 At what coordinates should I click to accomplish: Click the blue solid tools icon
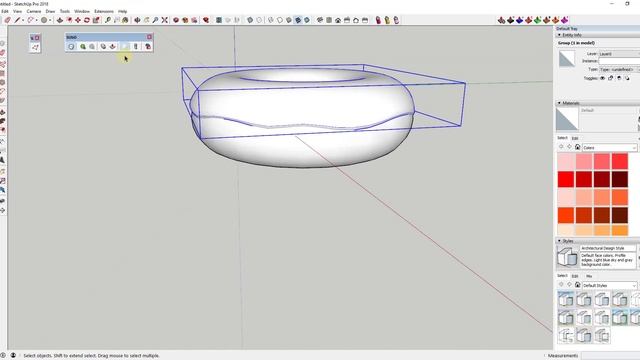520,20
